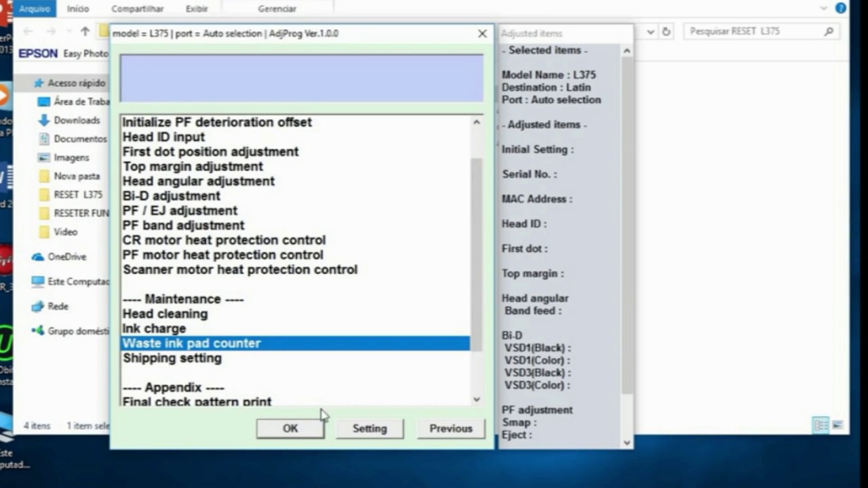
Task: Click the OK button in AdjProg
Action: pyautogui.click(x=290, y=428)
